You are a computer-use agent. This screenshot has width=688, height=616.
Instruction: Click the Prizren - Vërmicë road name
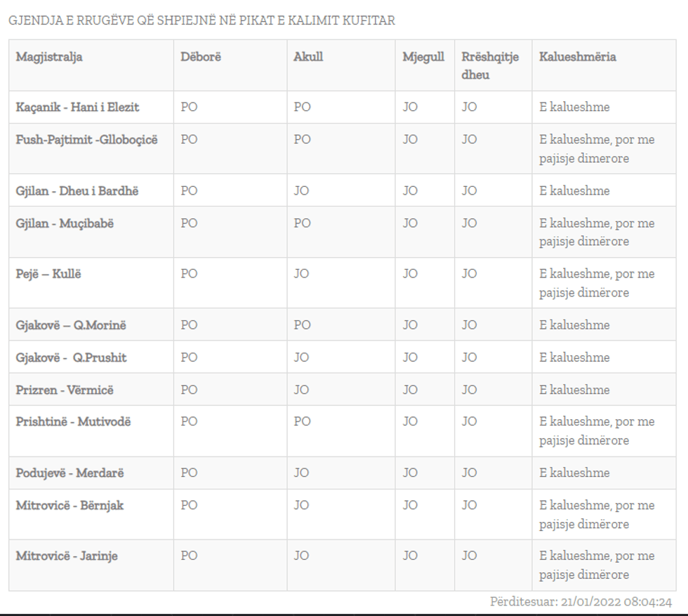click(65, 390)
